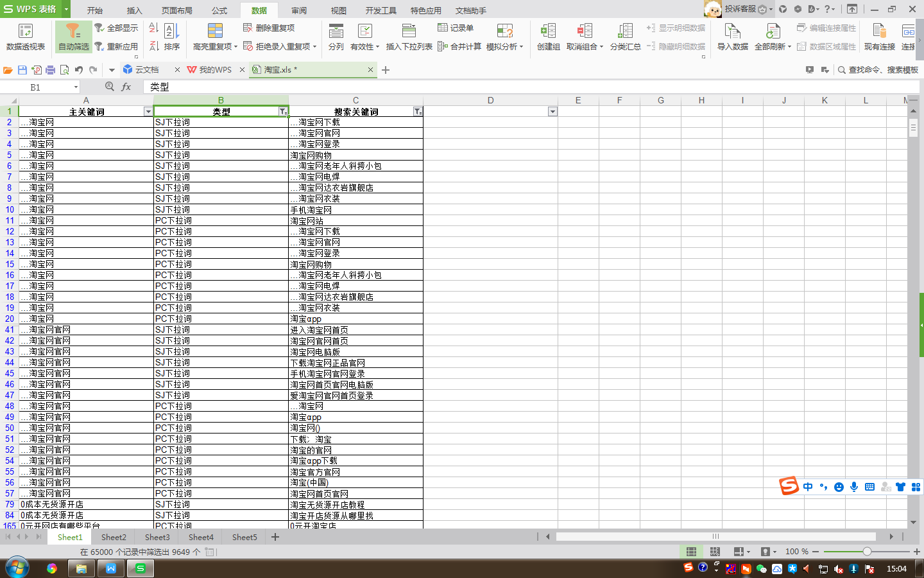This screenshot has height=578, width=924.
Task: Click 插入下拉列表 insert dropdown list
Action: (409, 37)
